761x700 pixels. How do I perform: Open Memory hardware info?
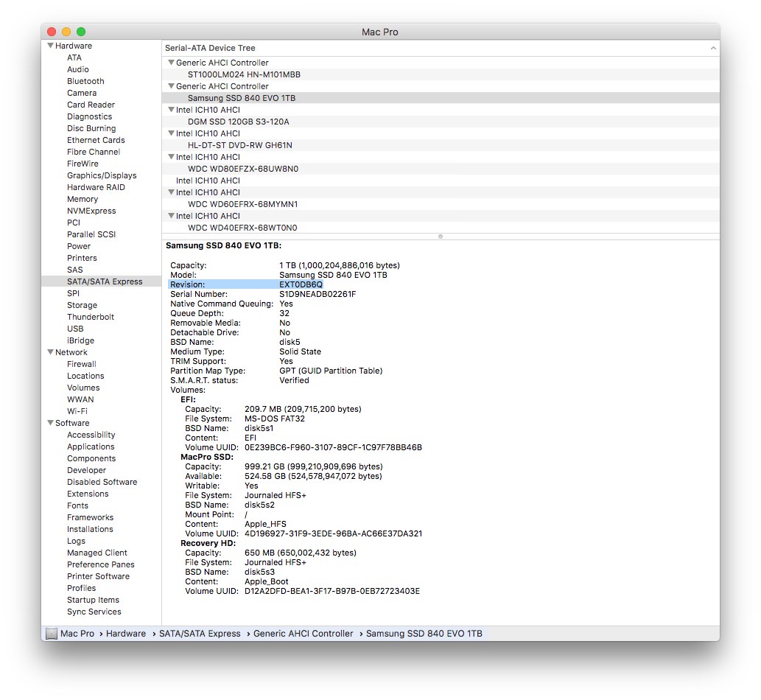coord(83,200)
